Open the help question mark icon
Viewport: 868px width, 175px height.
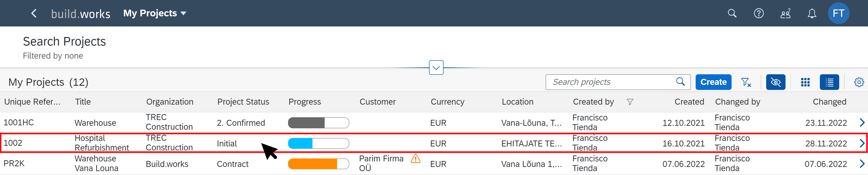tap(759, 14)
